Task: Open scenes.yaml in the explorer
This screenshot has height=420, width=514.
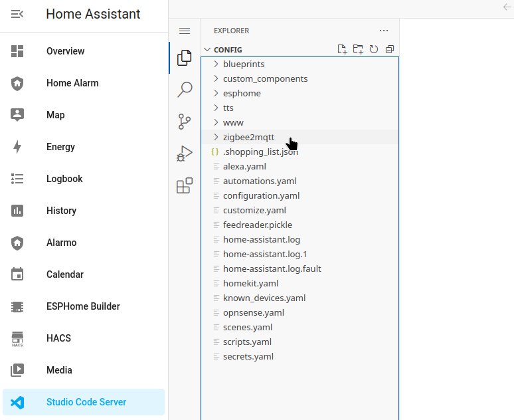Action: [300, 328]
